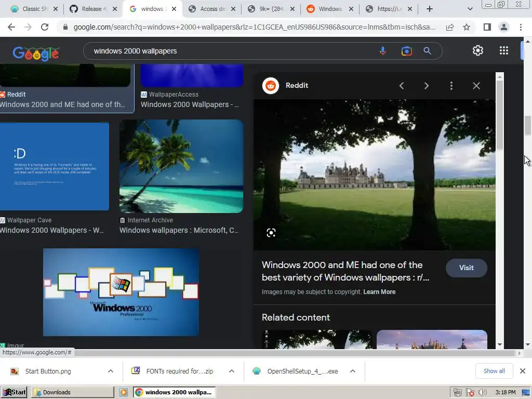Image resolution: width=532 pixels, height=399 pixels.
Task: Open Google quick settings gear
Action: point(478,50)
